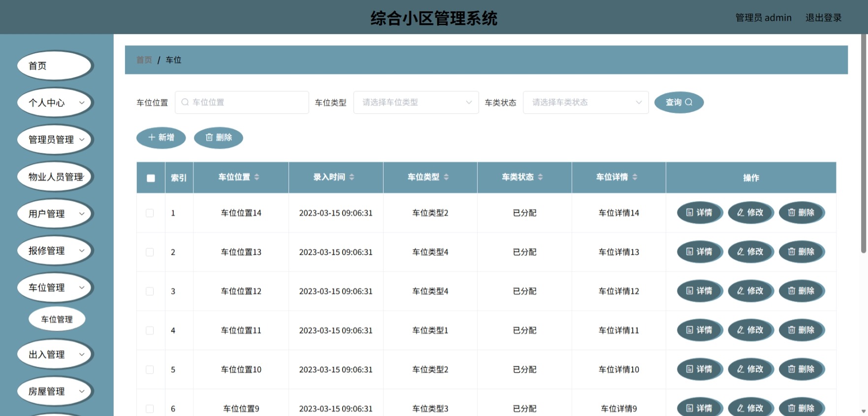The image size is (868, 416).
Task: Delete 车位位置10 row
Action: (802, 369)
